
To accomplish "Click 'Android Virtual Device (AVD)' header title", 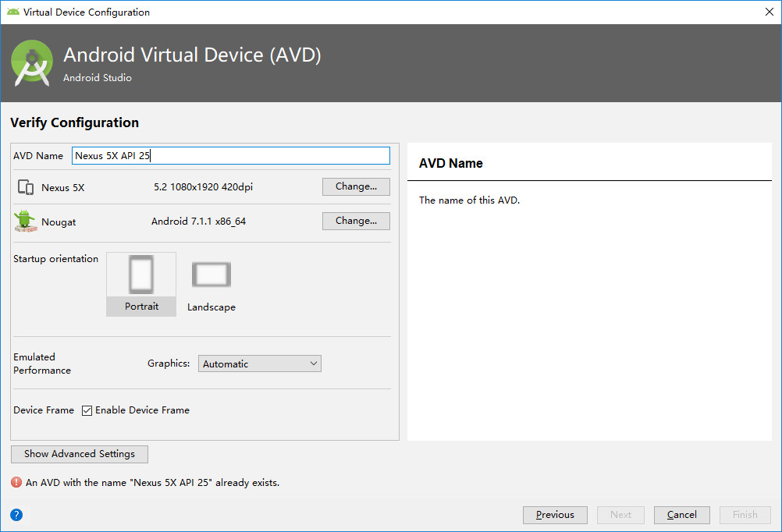I will pyautogui.click(x=192, y=55).
